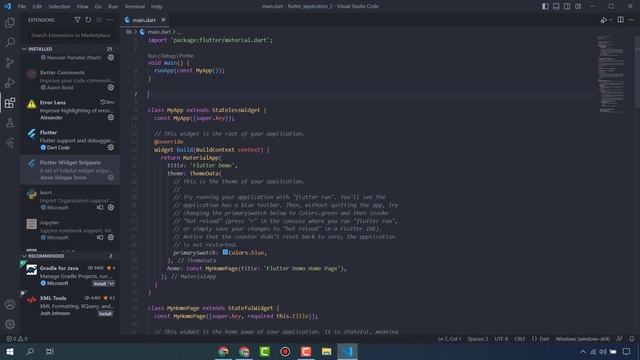Screen dimensions: 640x360
Task: Select the Error Lens extension entry
Action: (70, 110)
